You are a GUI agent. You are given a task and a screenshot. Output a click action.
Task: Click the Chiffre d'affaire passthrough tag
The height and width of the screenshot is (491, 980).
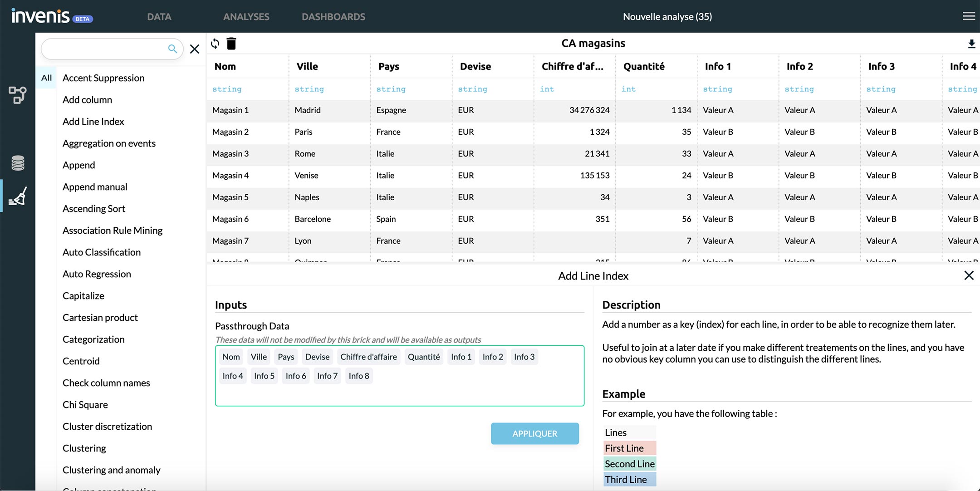click(x=368, y=357)
